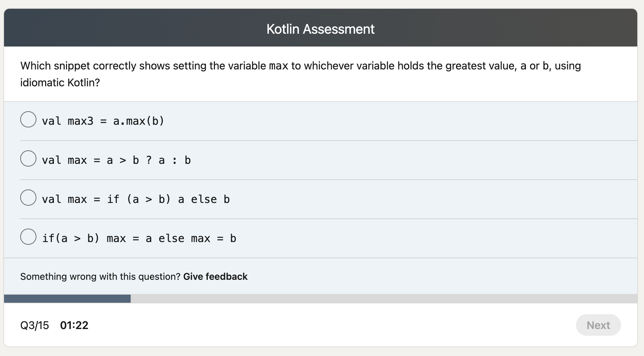Click the Give feedback link
644x356 pixels.
coord(215,276)
